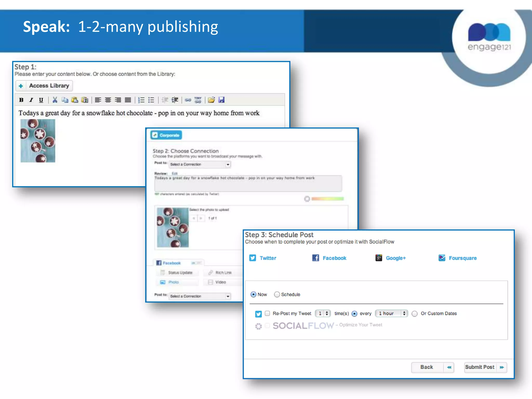
Task: Click the Google+ link in Step 3
Action: (x=396, y=258)
